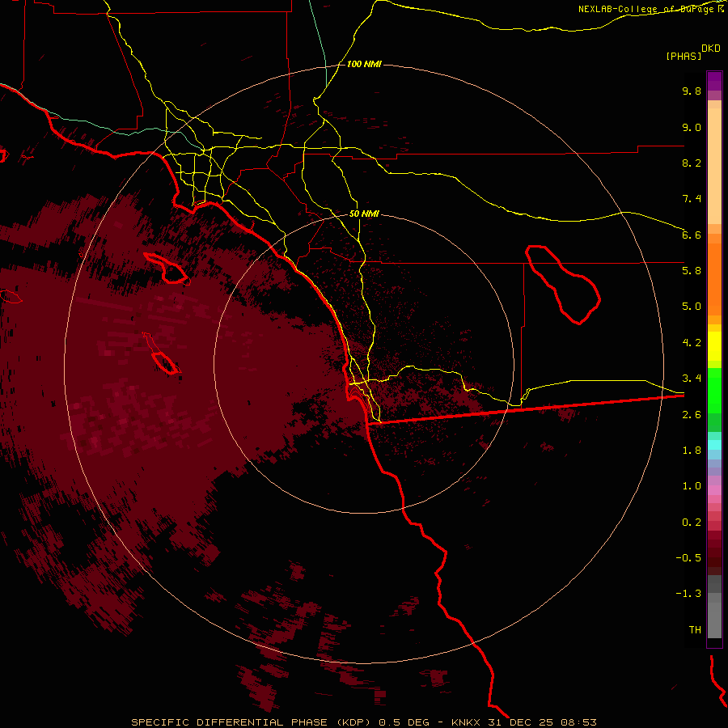This screenshot has height=728, width=728.
Task: Select the 7.4 scale label
Action: click(x=692, y=199)
